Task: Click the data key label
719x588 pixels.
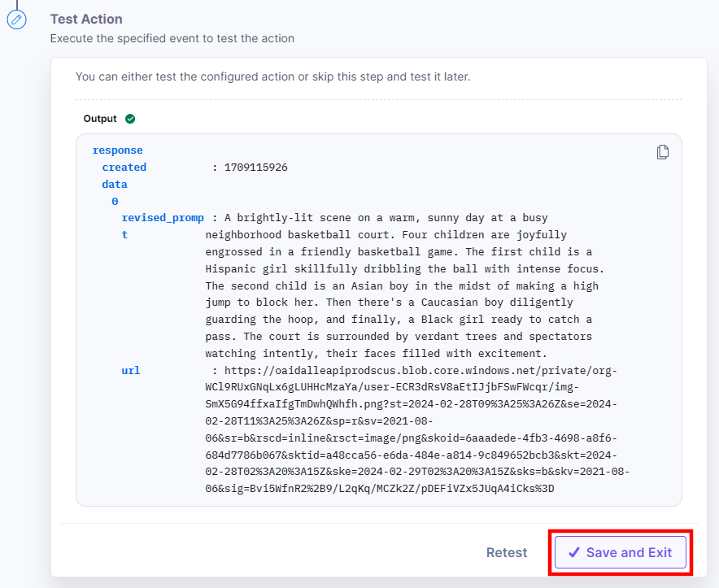Action: click(114, 184)
